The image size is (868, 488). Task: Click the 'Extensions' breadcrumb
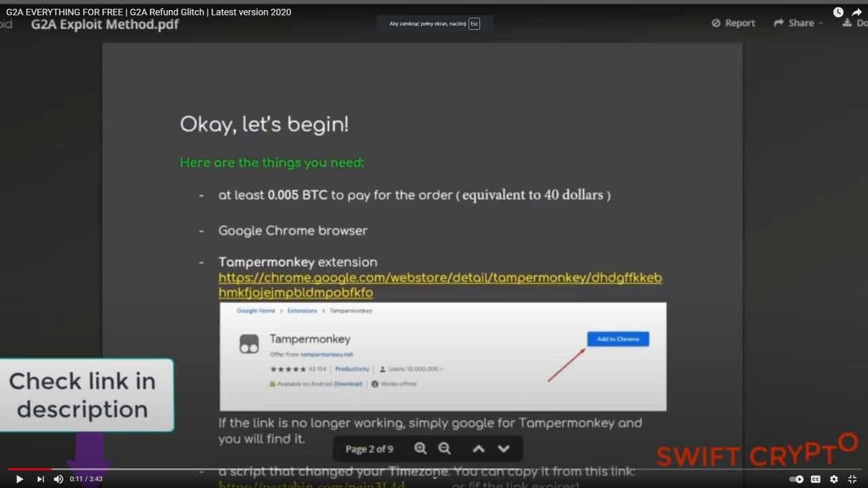pyautogui.click(x=302, y=310)
